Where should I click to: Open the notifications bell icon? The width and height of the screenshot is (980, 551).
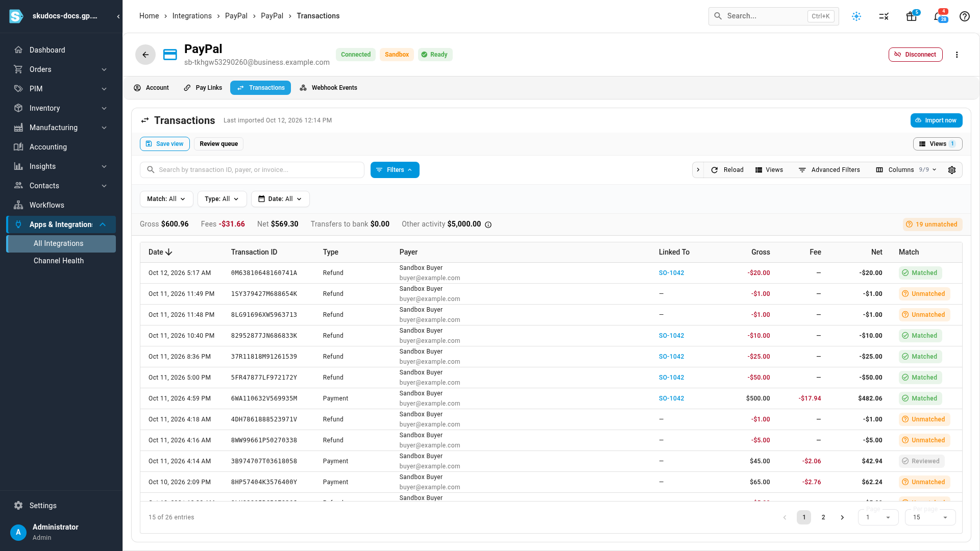938,16
